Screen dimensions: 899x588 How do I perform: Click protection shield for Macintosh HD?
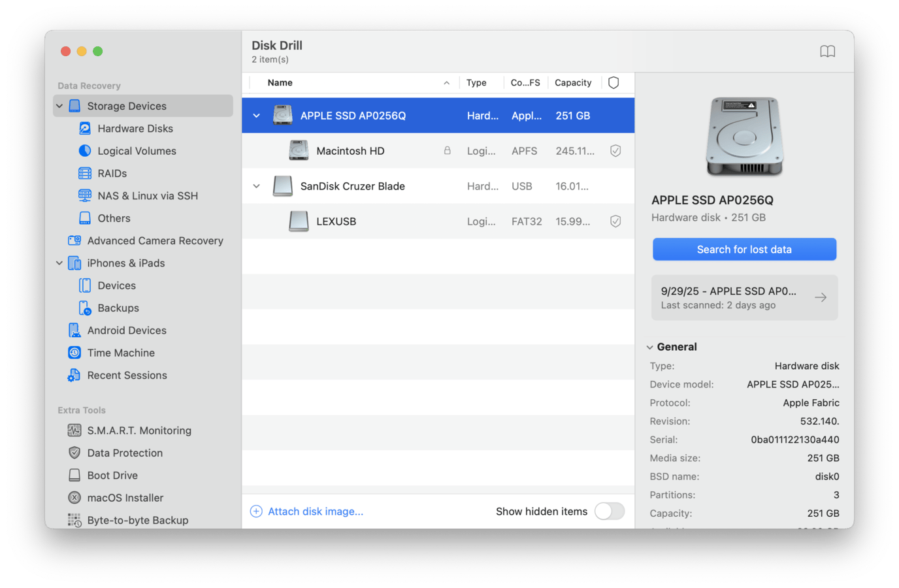tap(615, 151)
